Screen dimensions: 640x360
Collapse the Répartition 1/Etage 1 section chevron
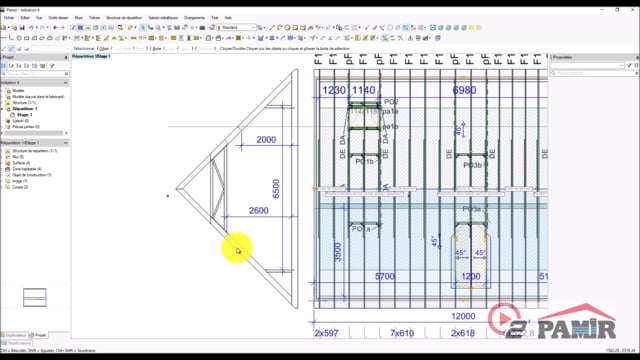tap(66, 143)
